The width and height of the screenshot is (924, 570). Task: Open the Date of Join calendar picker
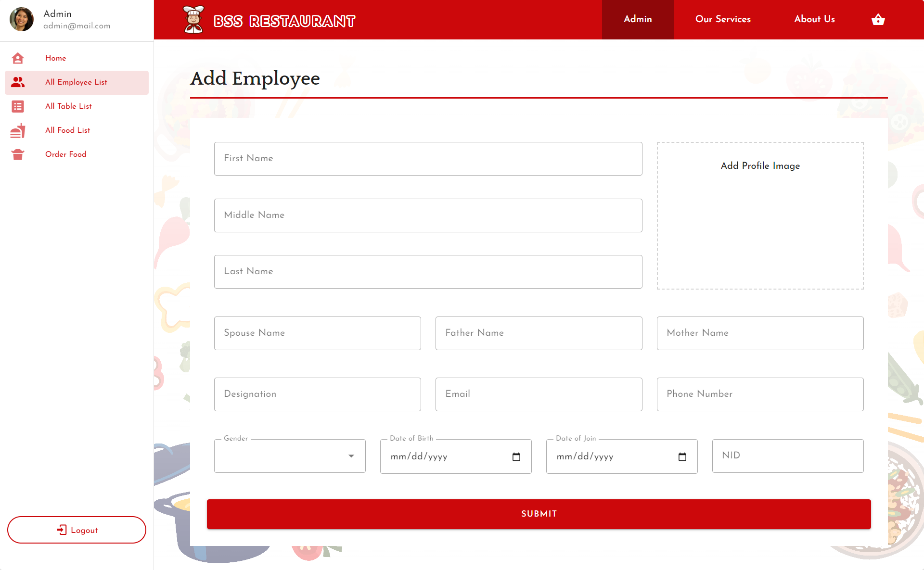click(682, 456)
